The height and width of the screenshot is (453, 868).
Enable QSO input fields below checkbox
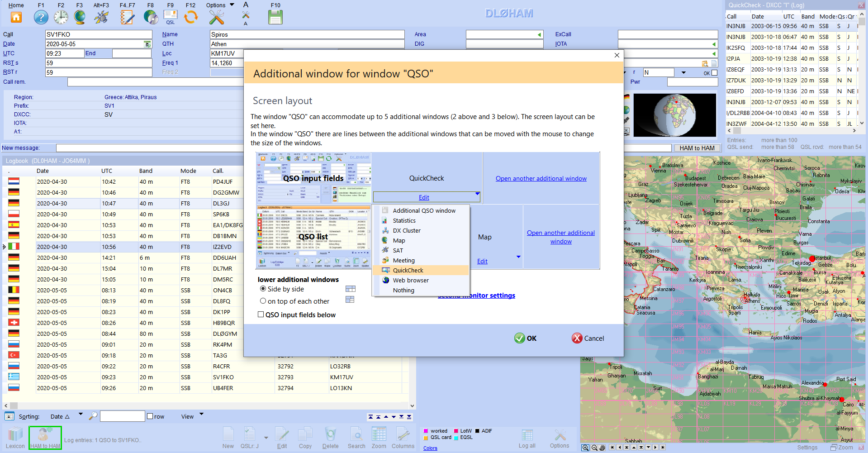(x=261, y=315)
